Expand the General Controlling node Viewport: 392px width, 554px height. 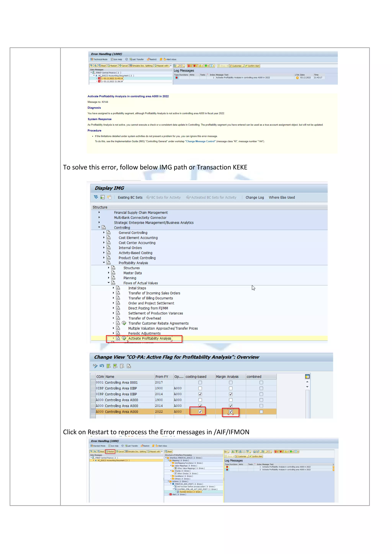coord(104,232)
